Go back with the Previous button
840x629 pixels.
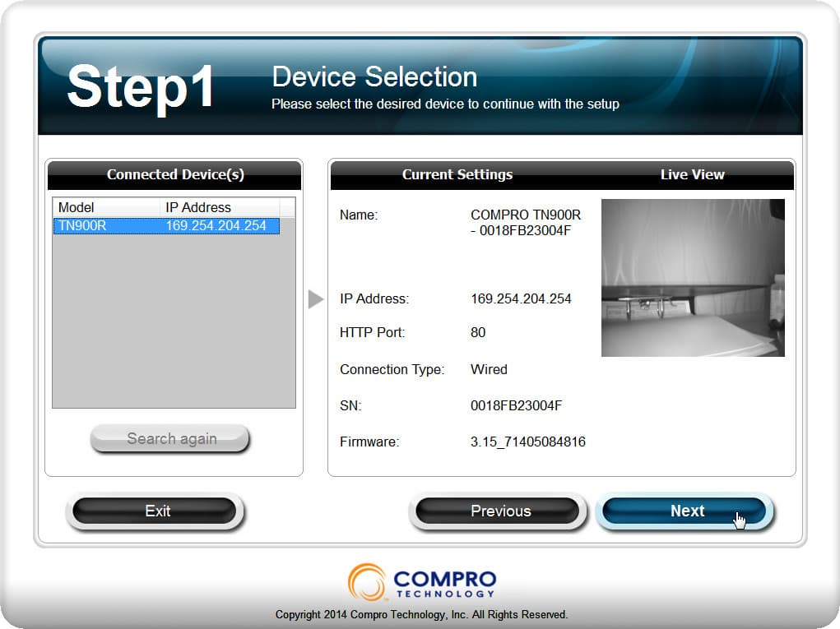498,511
